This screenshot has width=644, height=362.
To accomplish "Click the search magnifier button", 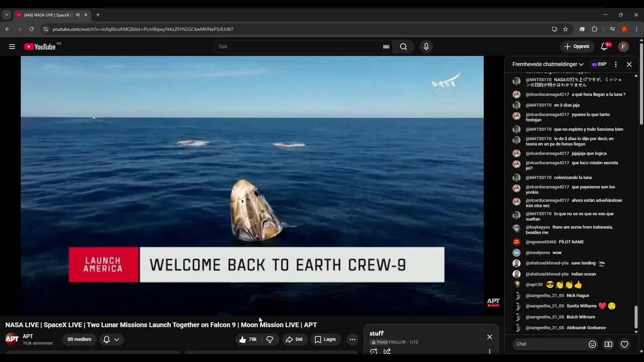I will [x=404, y=47].
